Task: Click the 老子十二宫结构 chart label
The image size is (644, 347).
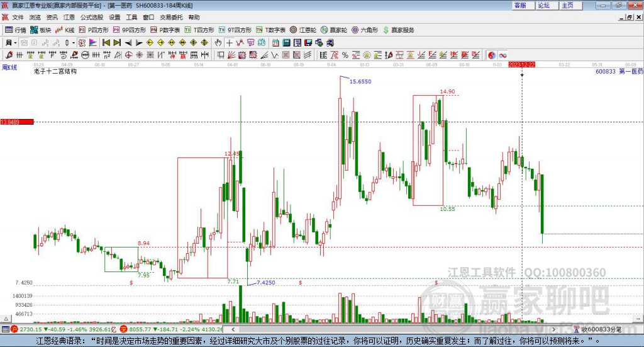Action: click(x=55, y=72)
